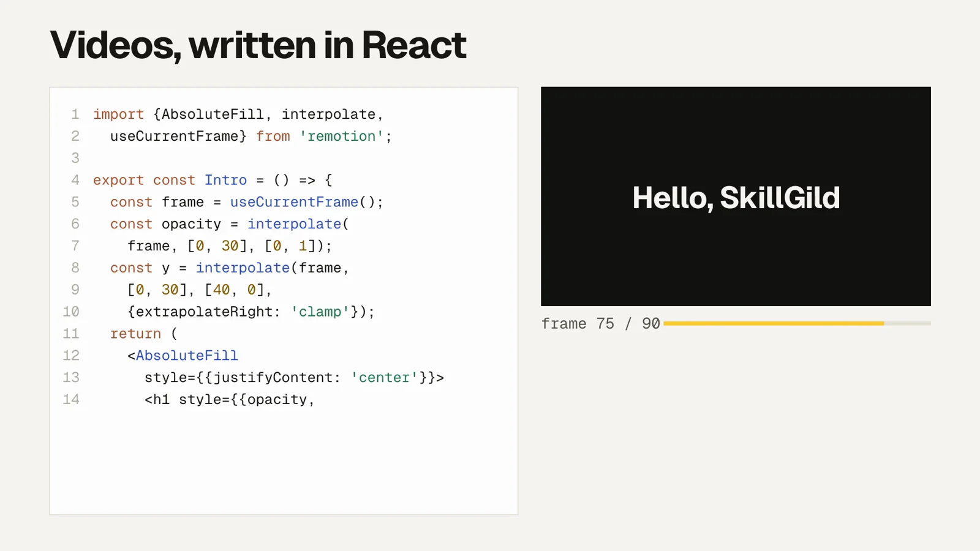Screen dimensions: 980x551
Task: Click 'useCurrentFrame()' call on line 5
Action: [x=303, y=202]
